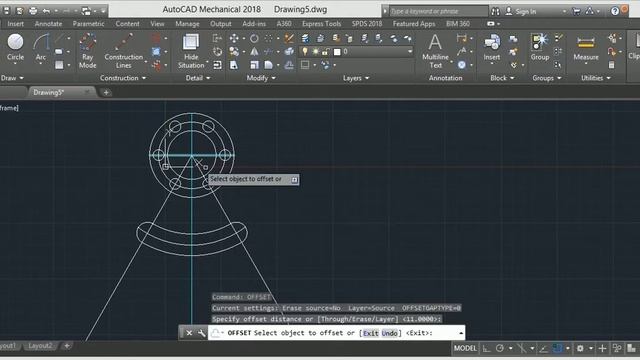
Task: Add a new layout with plus button
Action: [x=67, y=346]
